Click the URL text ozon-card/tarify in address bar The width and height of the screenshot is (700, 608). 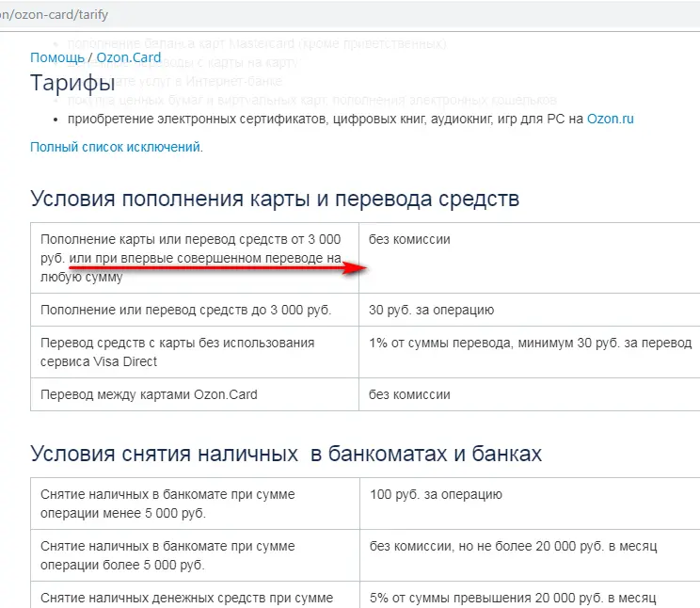62,15
